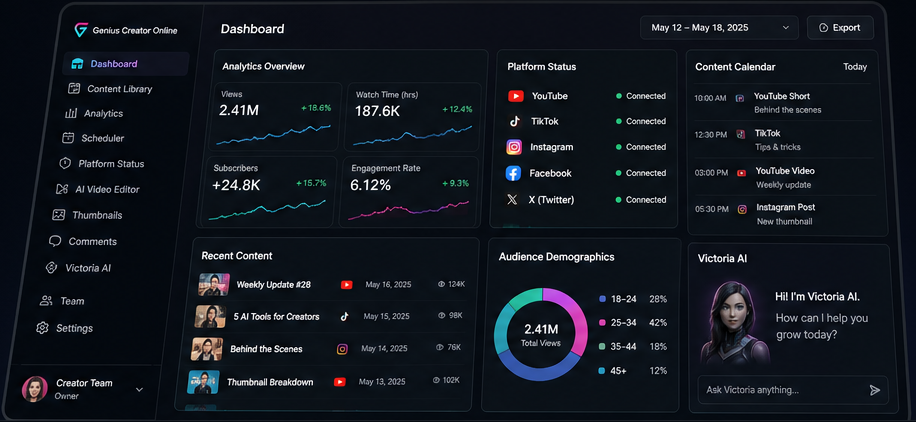Image resolution: width=916 pixels, height=422 pixels.
Task: Click the send arrow in Victoria AI chat
Action: click(875, 390)
